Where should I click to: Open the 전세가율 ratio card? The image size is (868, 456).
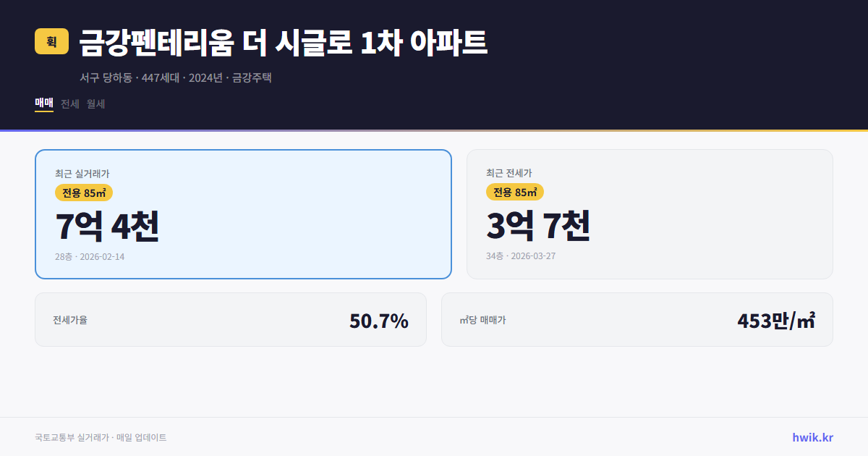(x=231, y=319)
